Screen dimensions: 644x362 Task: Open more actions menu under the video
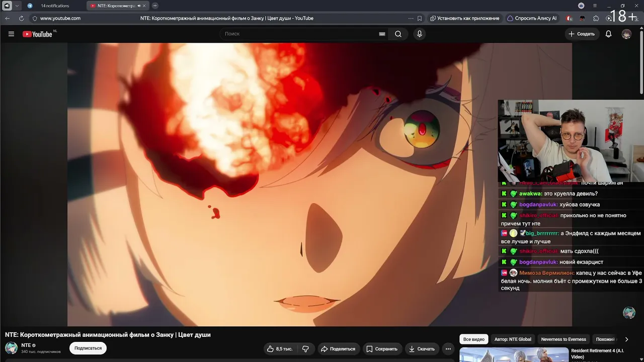click(448, 349)
